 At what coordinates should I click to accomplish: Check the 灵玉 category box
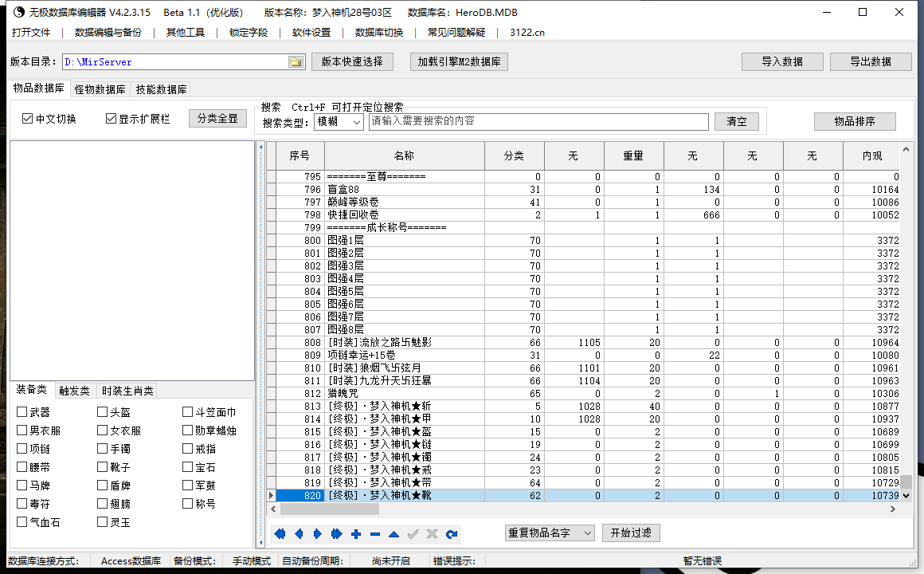click(x=103, y=521)
